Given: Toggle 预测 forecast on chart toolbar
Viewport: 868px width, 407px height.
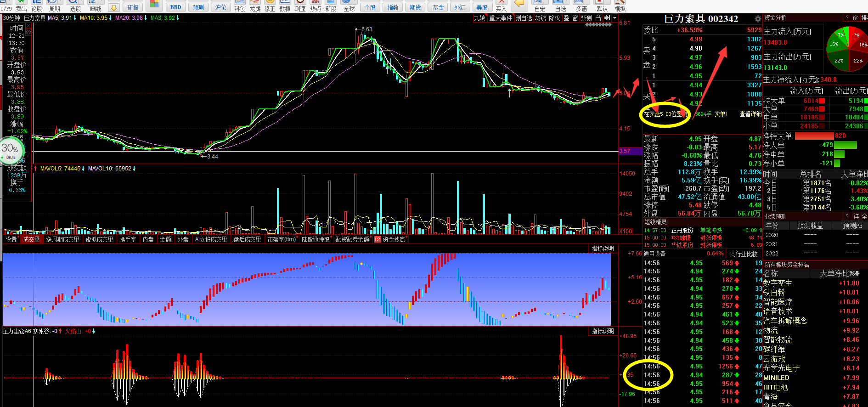Looking at the screenshot, I should tap(586, 18).
